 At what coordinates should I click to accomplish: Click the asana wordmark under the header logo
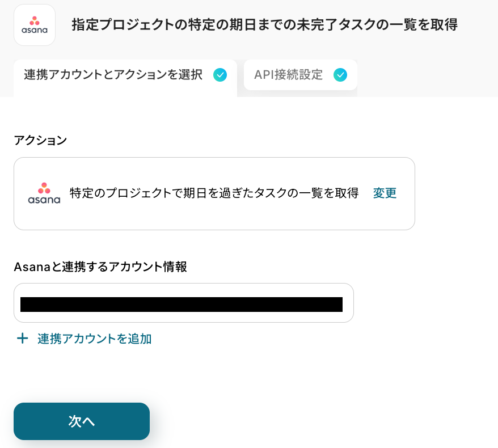35,30
